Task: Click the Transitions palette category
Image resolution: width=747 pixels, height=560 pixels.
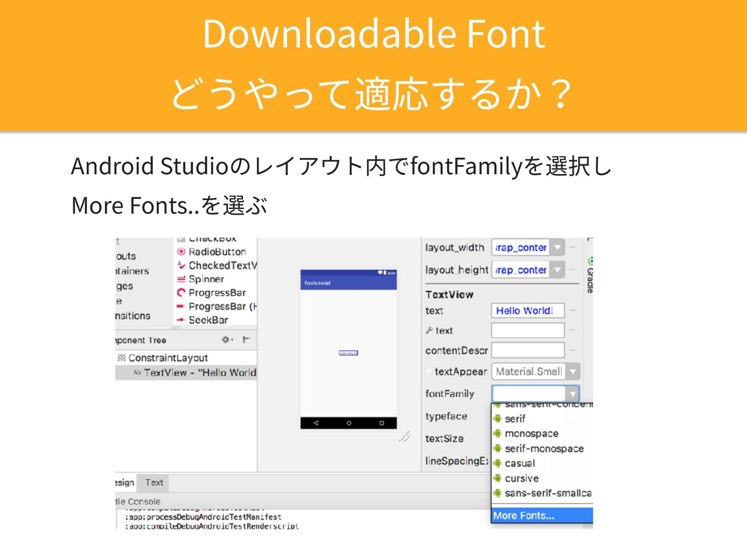Action: point(133,316)
